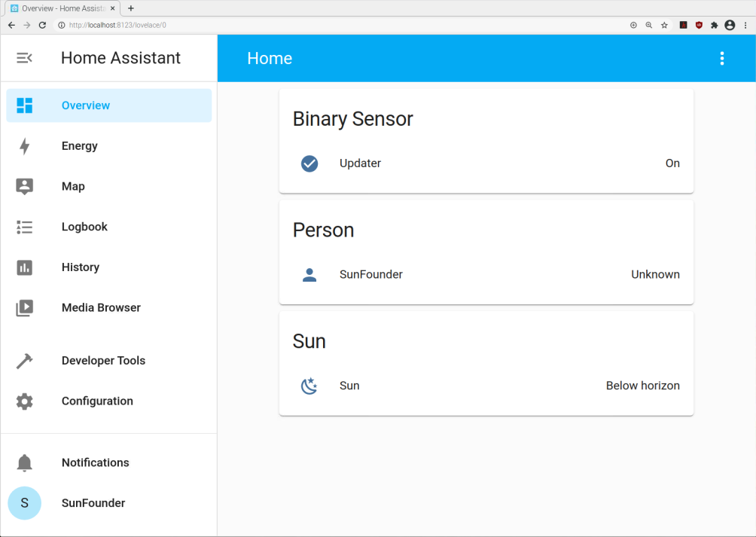Bookmark this page with the star icon
The image size is (756, 537).
pos(664,25)
